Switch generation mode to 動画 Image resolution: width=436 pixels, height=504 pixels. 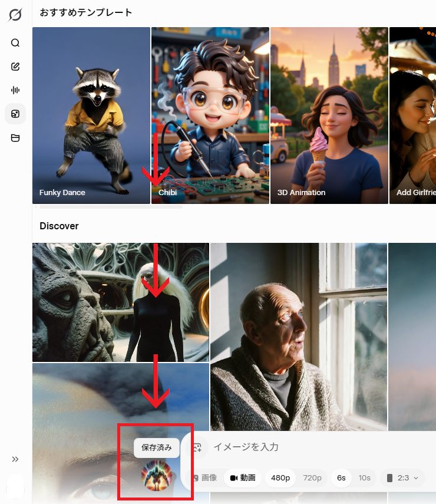[243, 478]
